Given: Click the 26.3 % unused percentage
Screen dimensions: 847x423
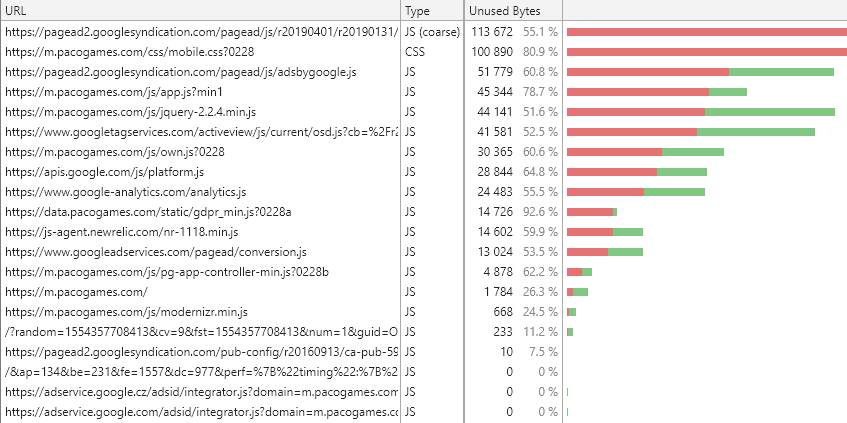Looking at the screenshot, I should tap(540, 292).
